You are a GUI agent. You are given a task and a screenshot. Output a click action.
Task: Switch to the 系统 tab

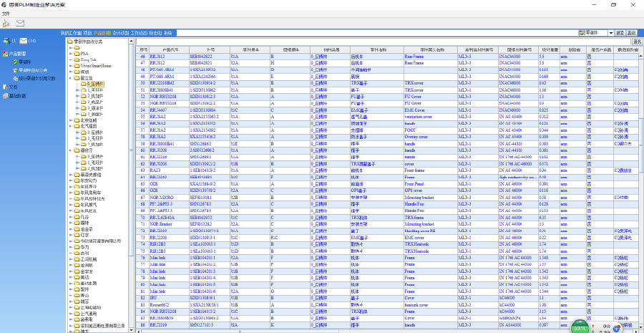pyautogui.click(x=167, y=32)
